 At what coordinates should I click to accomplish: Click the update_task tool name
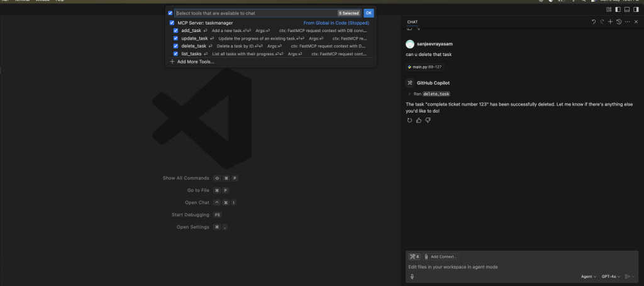195,38
